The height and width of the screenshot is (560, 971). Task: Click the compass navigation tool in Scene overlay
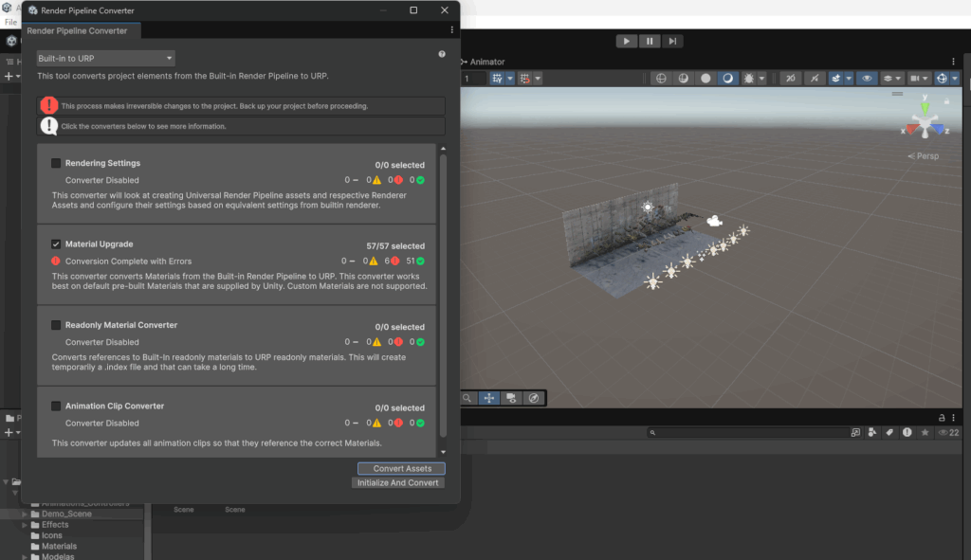[534, 398]
